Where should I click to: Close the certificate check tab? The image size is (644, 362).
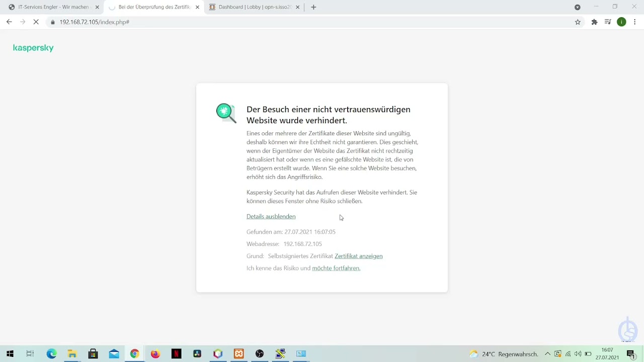pyautogui.click(x=197, y=7)
